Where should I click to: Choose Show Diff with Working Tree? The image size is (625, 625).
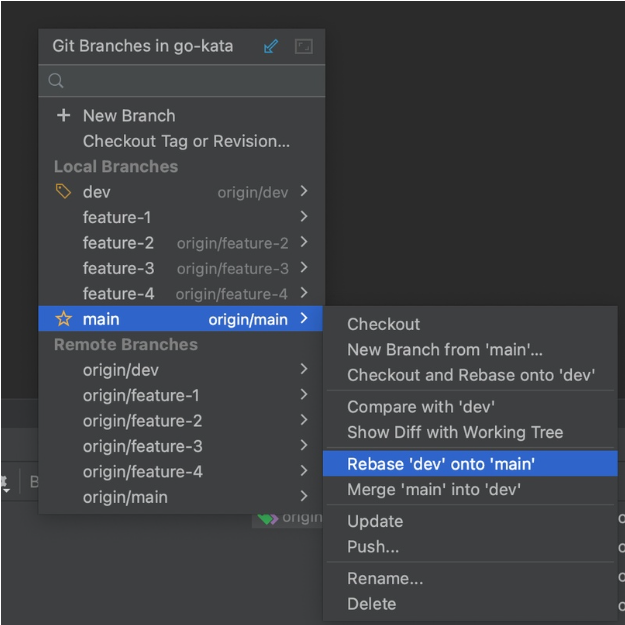click(x=454, y=432)
